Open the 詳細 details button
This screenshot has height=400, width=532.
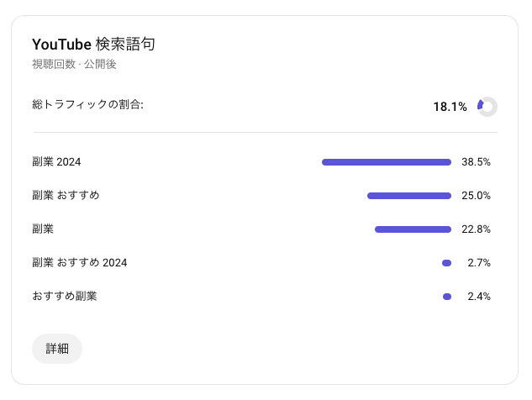57,348
